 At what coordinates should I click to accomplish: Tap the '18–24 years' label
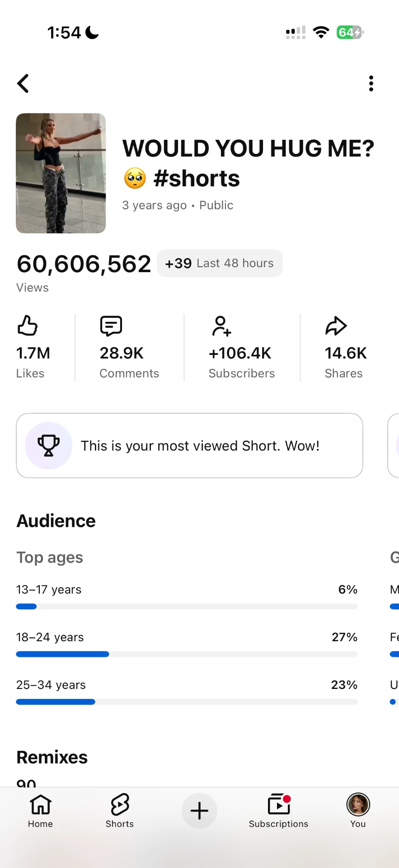(50, 637)
